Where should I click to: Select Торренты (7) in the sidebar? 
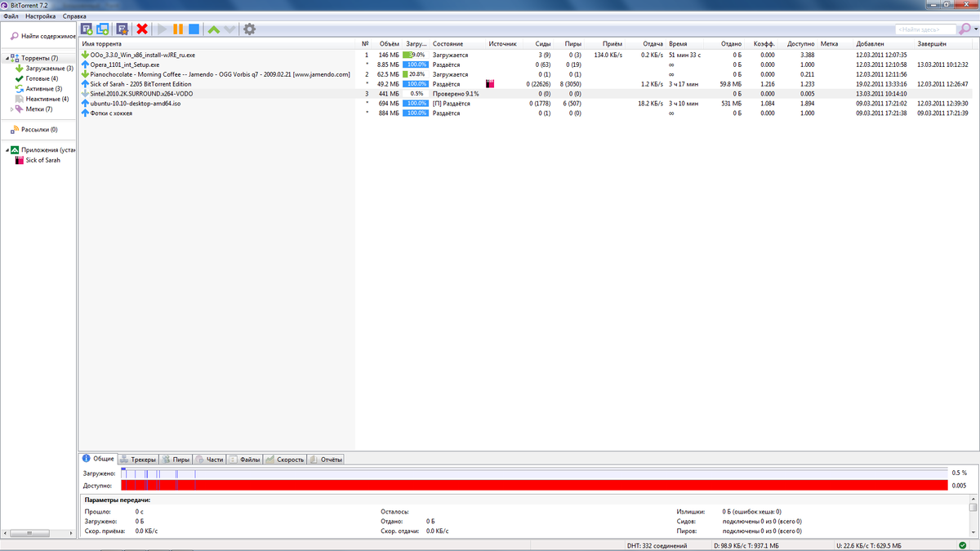click(39, 59)
